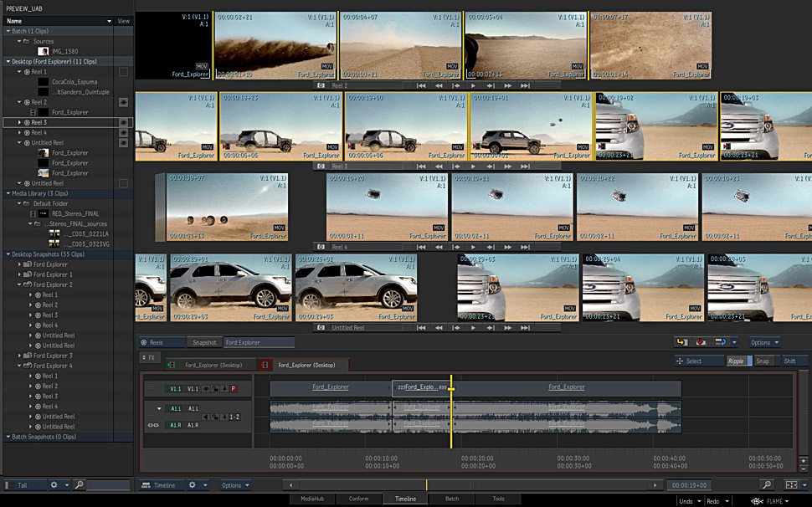The height and width of the screenshot is (507, 812).
Task: Toggle the V1.1 video track visibility eye
Action: click(206, 389)
